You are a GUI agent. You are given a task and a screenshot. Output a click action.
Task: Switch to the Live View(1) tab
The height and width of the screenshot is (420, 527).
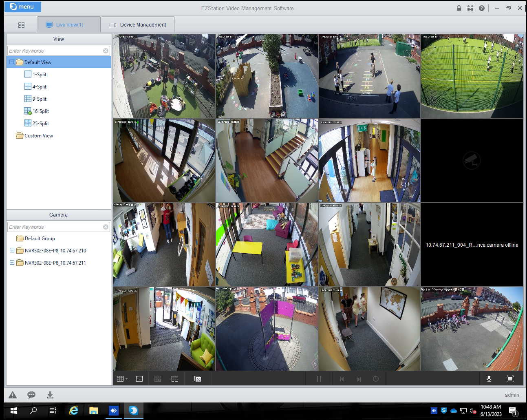(x=68, y=24)
